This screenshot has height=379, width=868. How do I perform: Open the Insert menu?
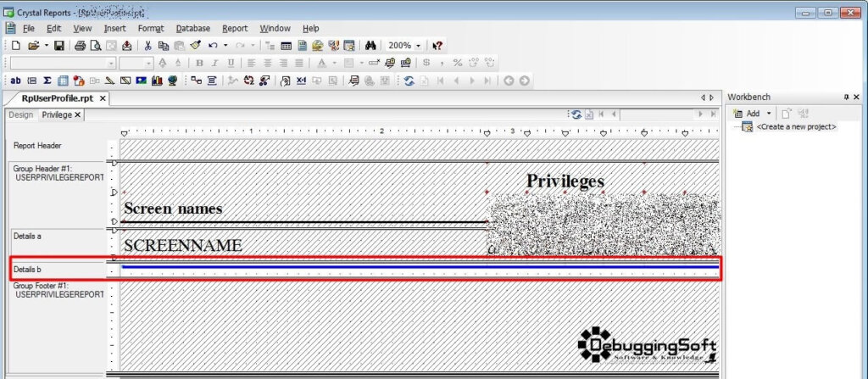[x=114, y=28]
